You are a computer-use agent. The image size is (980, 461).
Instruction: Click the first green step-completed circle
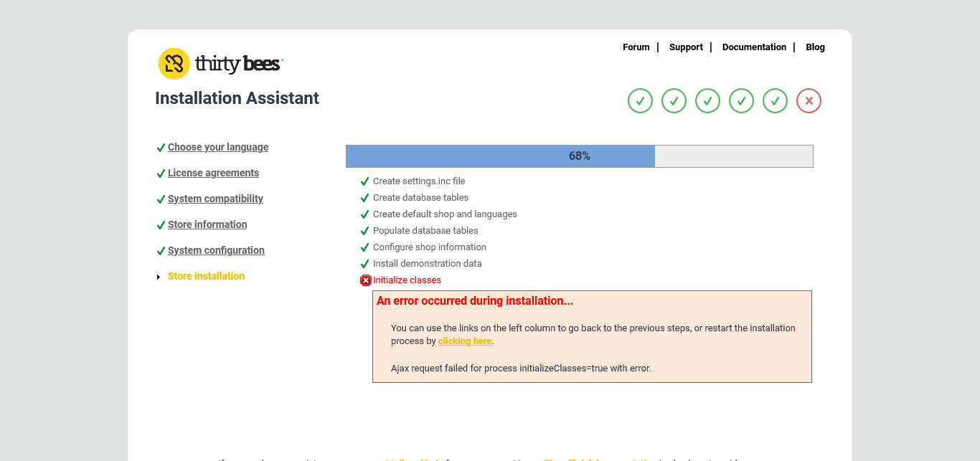pyautogui.click(x=640, y=101)
